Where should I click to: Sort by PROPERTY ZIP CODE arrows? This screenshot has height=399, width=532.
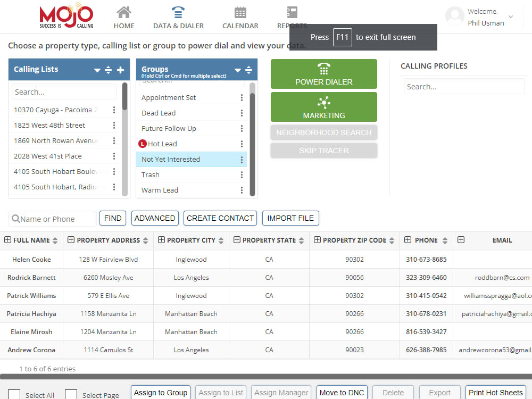click(392, 240)
